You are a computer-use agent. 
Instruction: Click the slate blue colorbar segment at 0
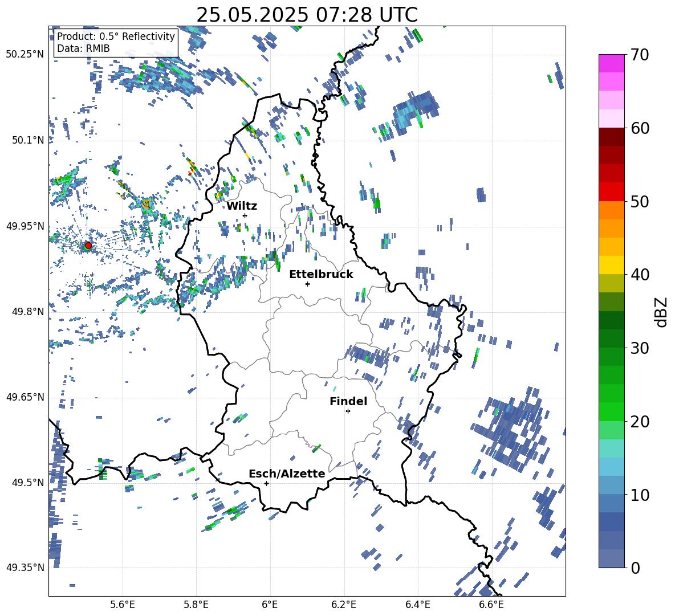[x=611, y=558]
